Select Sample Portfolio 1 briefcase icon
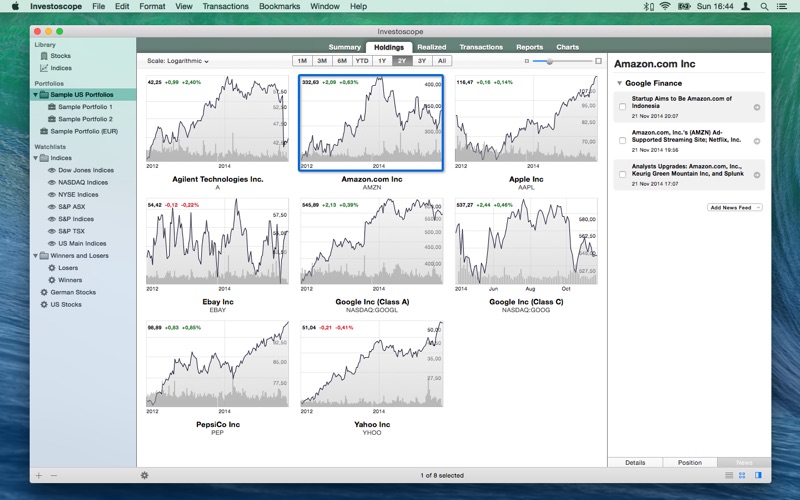 click(52, 107)
